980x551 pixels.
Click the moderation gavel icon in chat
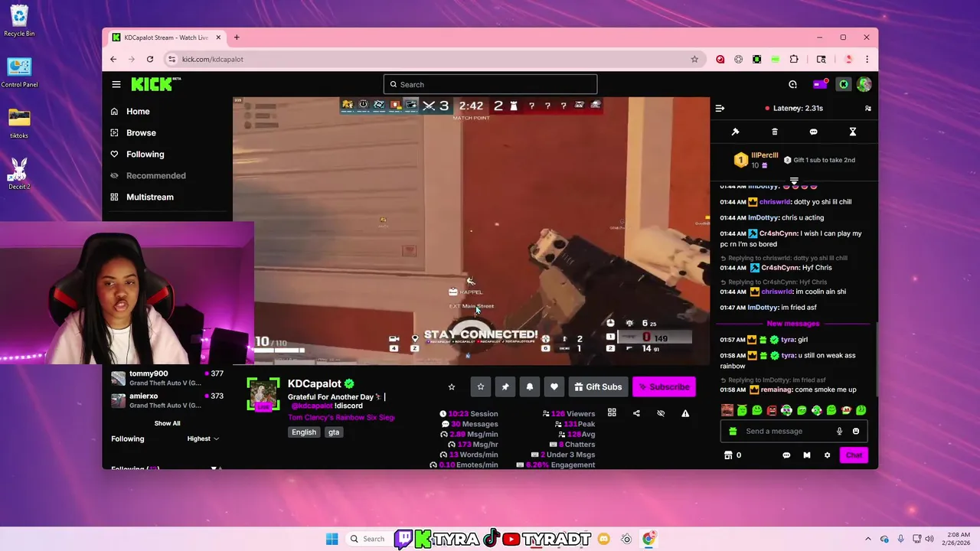tap(735, 132)
